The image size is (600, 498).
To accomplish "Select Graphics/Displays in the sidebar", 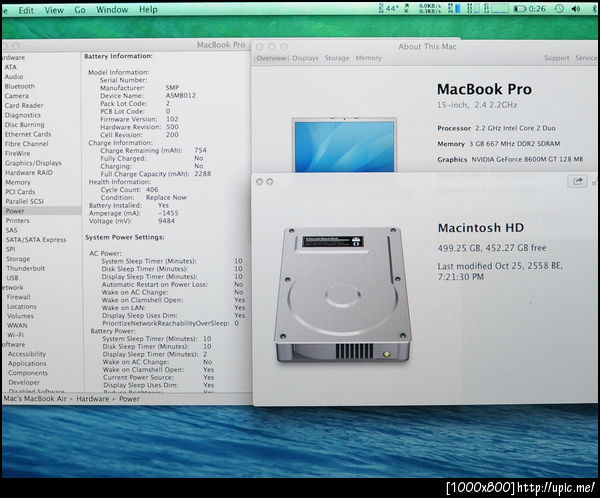I will [33, 163].
